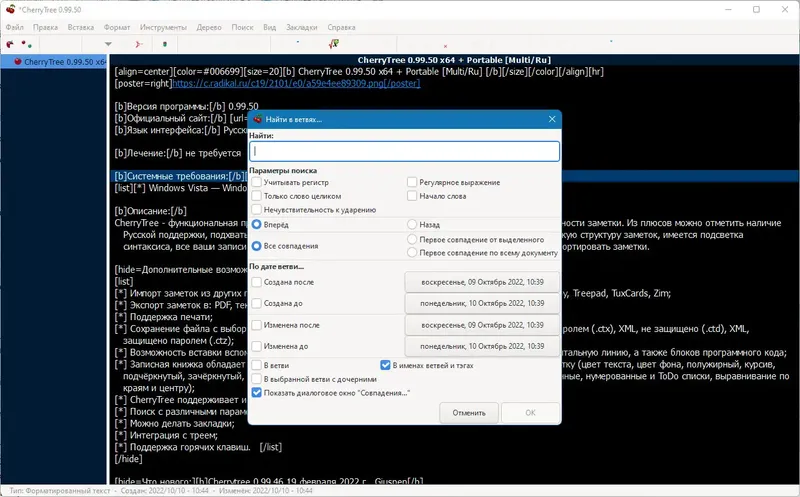The image size is (800, 497).
Task: Select the 'Вперёд' radio button
Action: (257, 225)
